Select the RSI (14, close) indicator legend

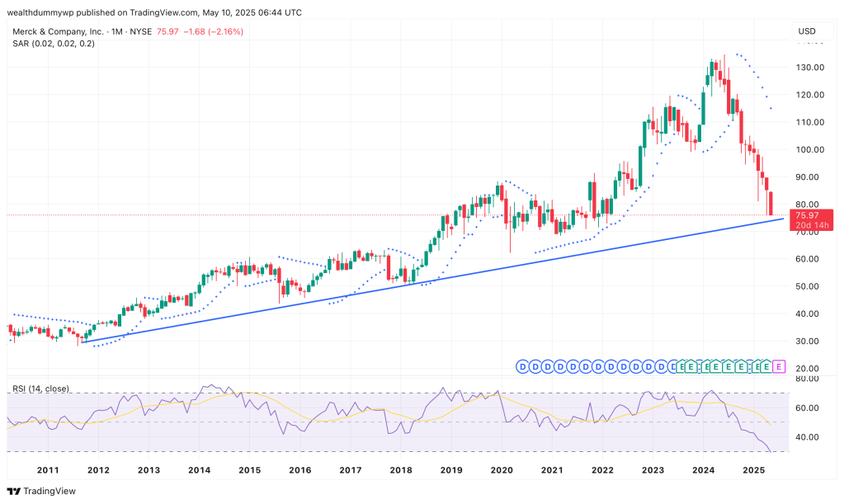pos(40,389)
